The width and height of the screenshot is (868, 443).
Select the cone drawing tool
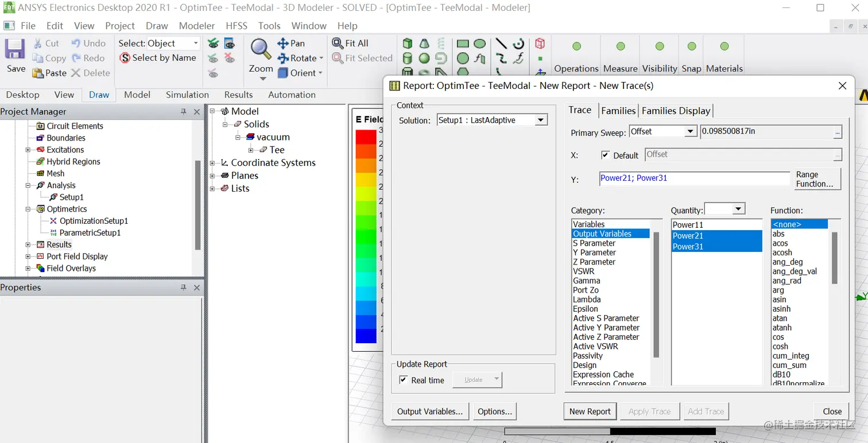(x=424, y=44)
